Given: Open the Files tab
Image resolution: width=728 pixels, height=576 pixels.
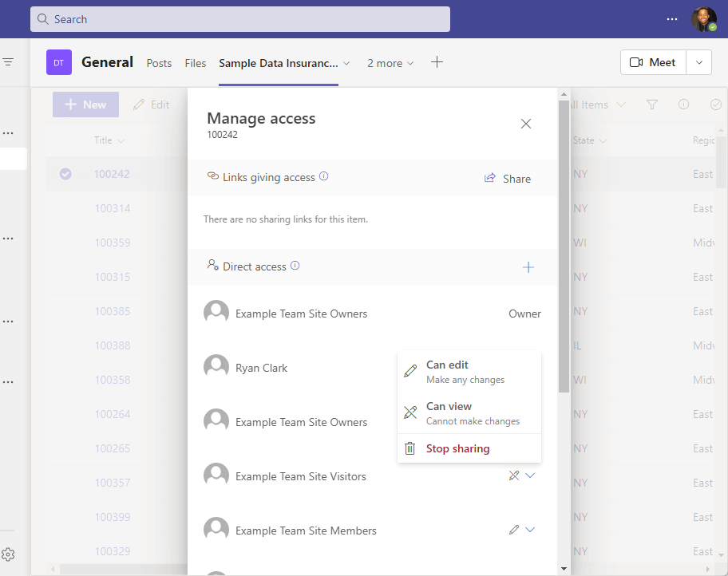Looking at the screenshot, I should tap(195, 63).
